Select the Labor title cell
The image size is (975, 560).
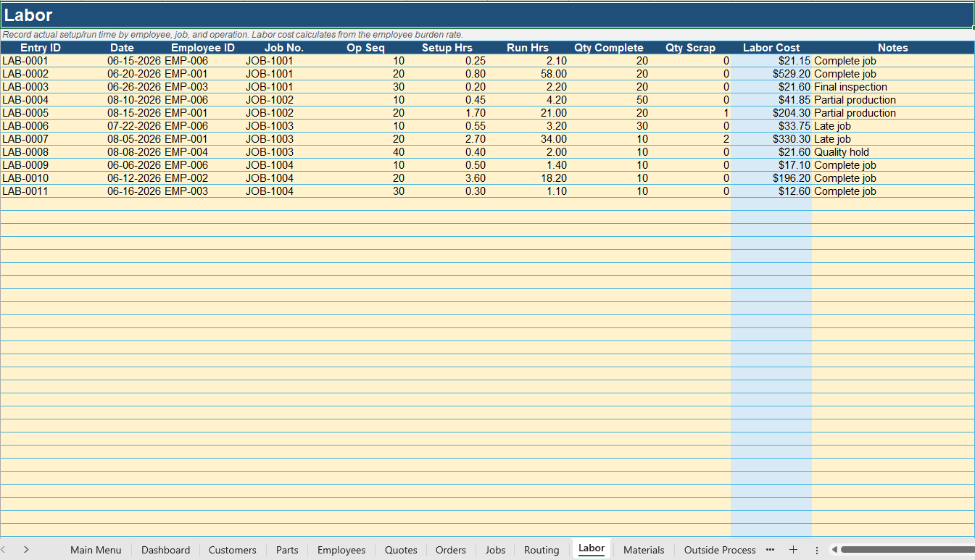[487, 15]
